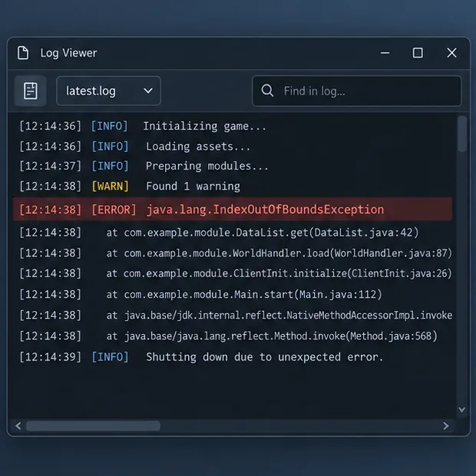This screenshot has width=476, height=476.
Task: Click the WorldHandler.load stack trace line
Action: (236, 253)
